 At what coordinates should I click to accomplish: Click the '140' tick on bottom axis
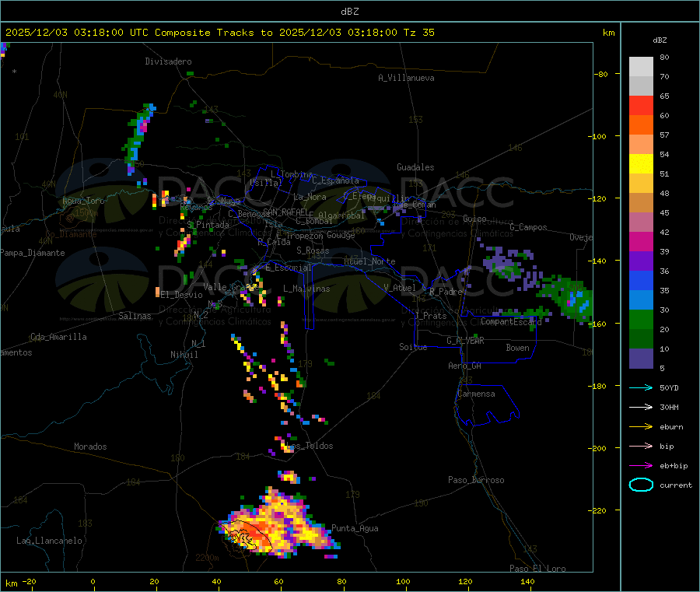pyautogui.click(x=527, y=581)
